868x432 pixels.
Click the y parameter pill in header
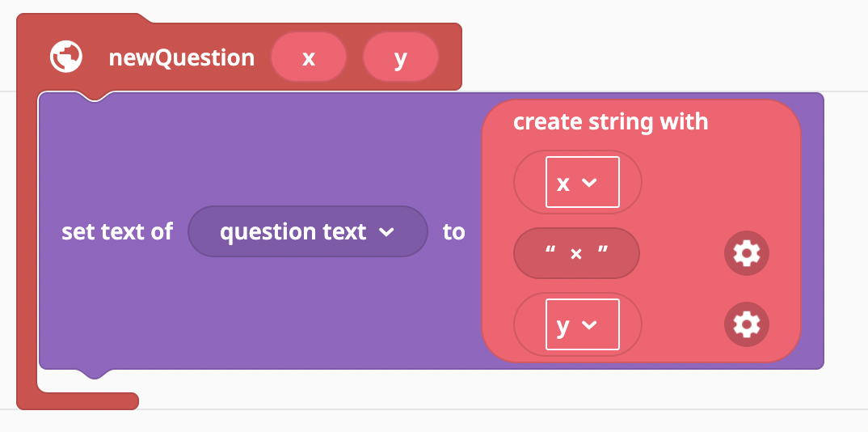click(401, 57)
